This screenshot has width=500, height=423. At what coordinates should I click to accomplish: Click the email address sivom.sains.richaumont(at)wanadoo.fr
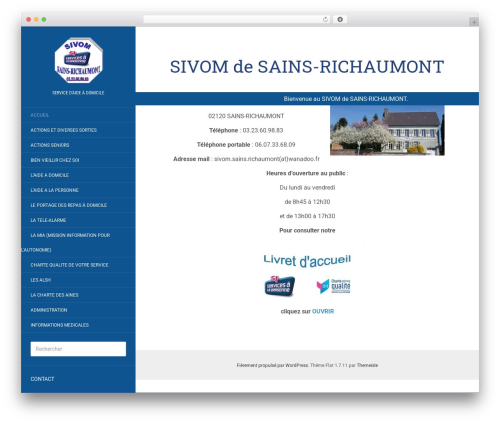click(267, 159)
